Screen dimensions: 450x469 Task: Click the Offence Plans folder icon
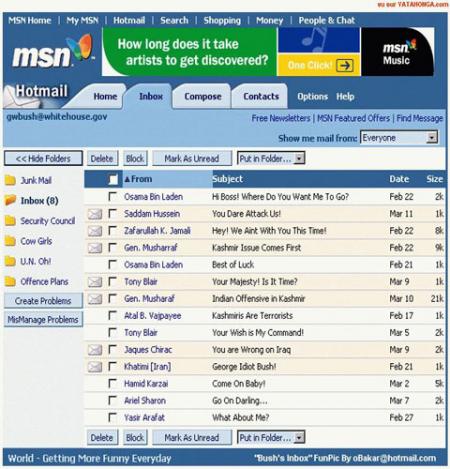point(10,282)
